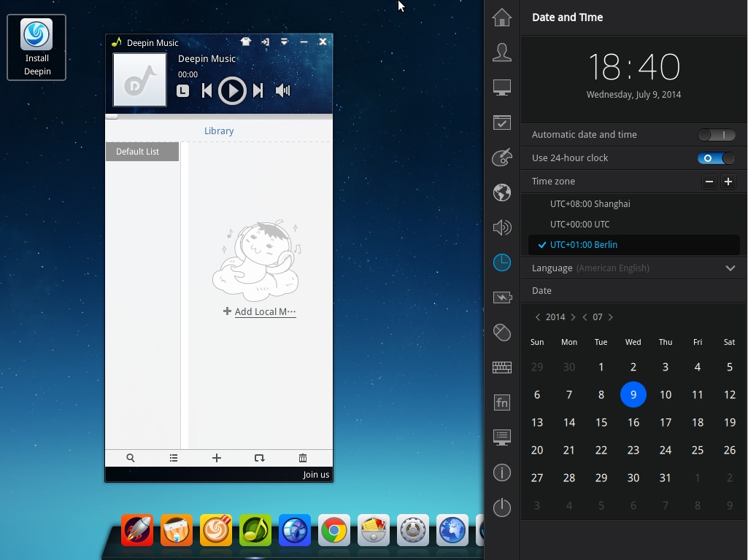The width and height of the screenshot is (748, 560).
Task: Mute the Deepin Music volume icon
Action: 282,90
